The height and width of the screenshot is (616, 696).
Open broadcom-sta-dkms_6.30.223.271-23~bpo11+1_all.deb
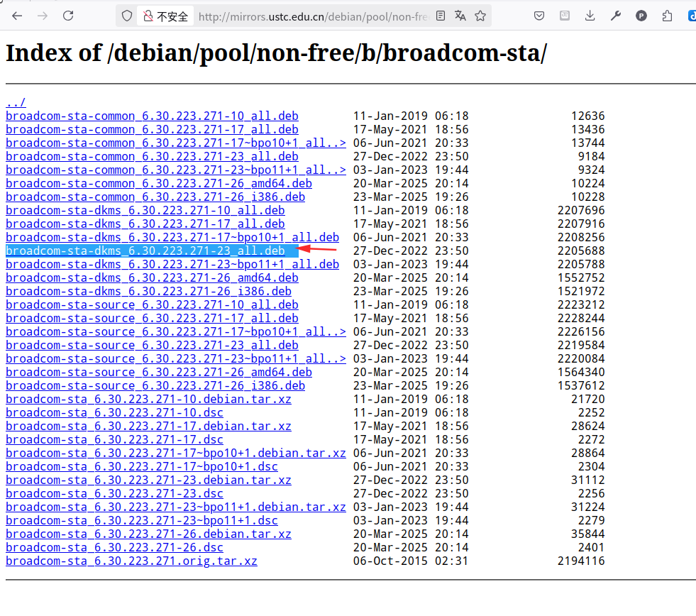(x=172, y=264)
